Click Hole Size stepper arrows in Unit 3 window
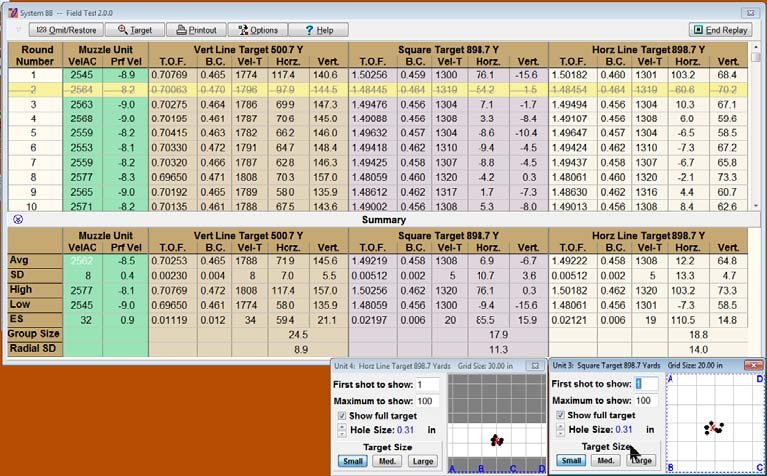The width and height of the screenshot is (767, 476). (560, 430)
